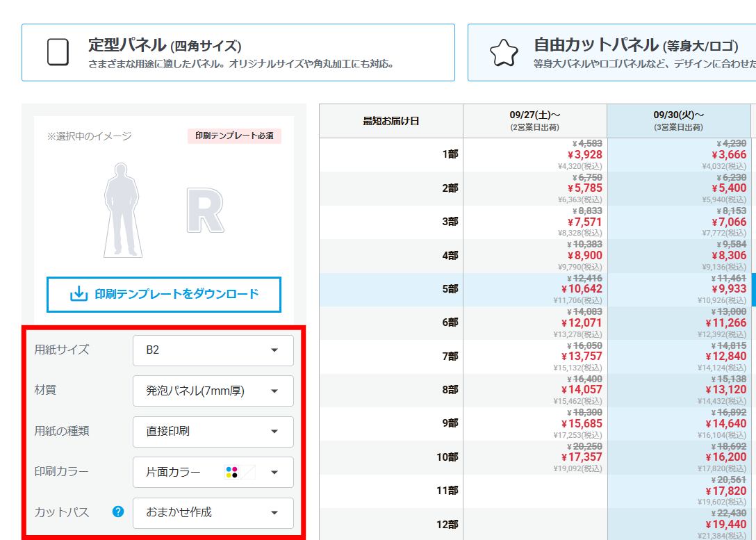Viewport: 756px width, 540px height.
Task: Select the ¥9,933 price for 5部 on 09/30
Action: tap(728, 289)
